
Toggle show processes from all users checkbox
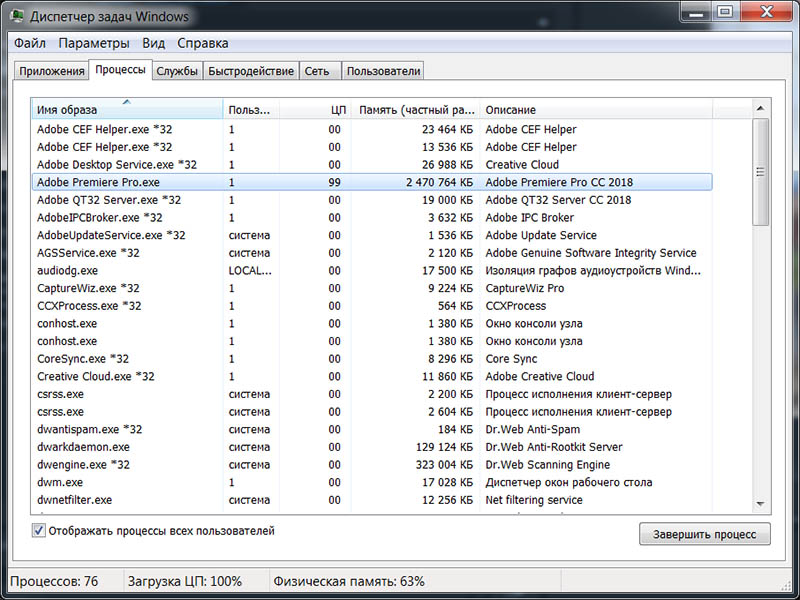click(x=38, y=531)
